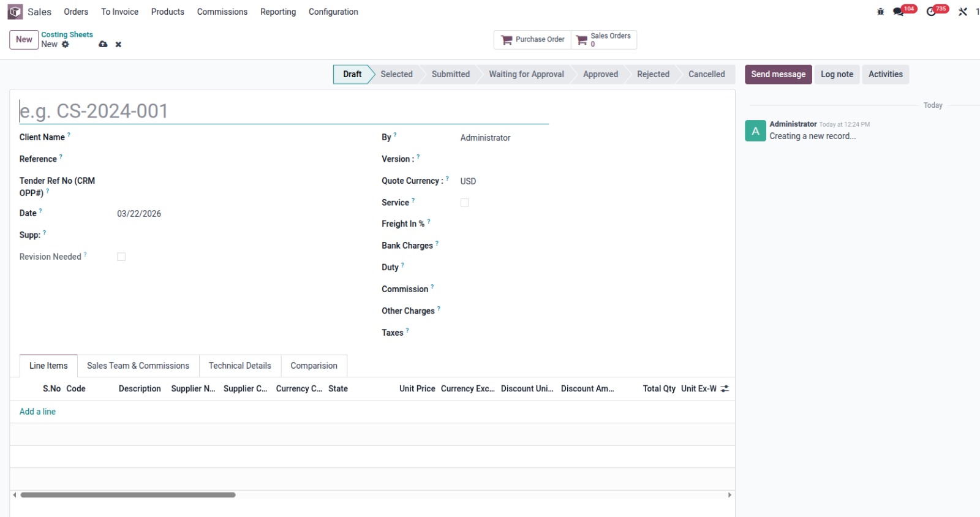Open the Products menu
The width and height of the screenshot is (980, 517).
click(x=168, y=12)
